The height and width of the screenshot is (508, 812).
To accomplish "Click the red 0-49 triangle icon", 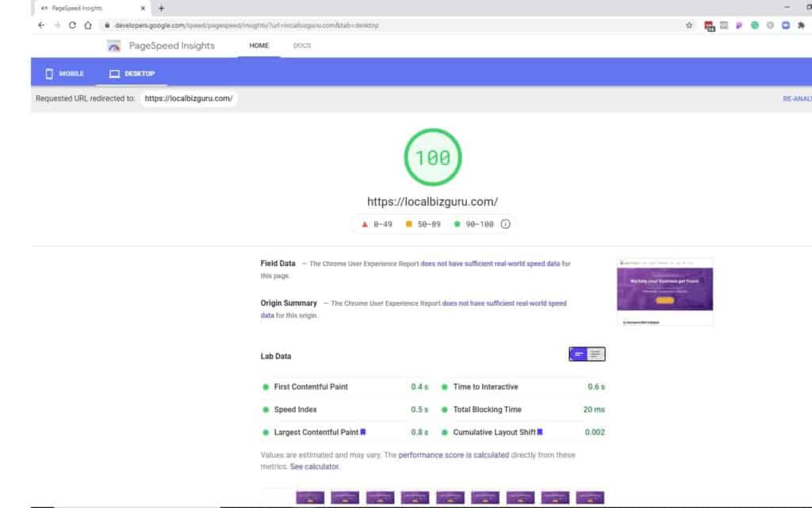I will coord(364,224).
